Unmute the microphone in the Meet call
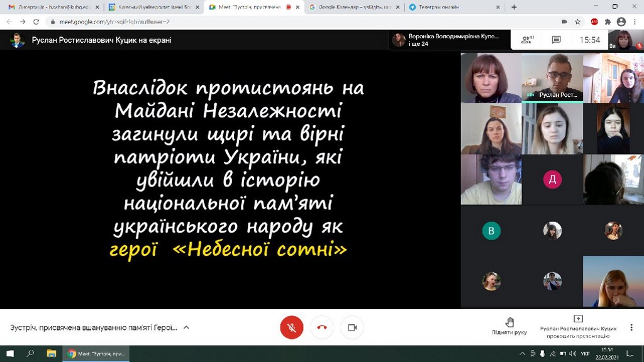644x362 pixels. [291, 327]
